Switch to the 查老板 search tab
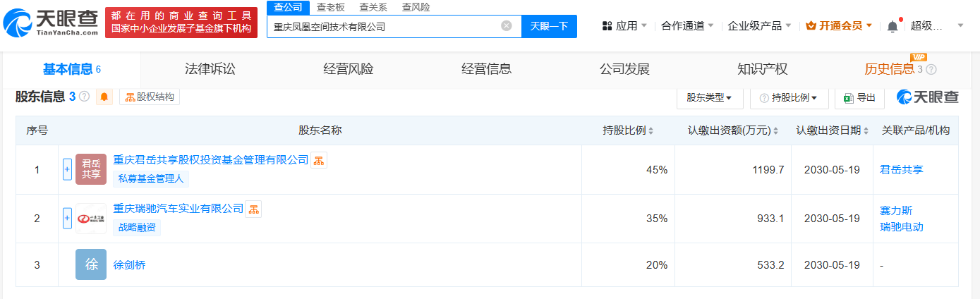 [x=331, y=7]
